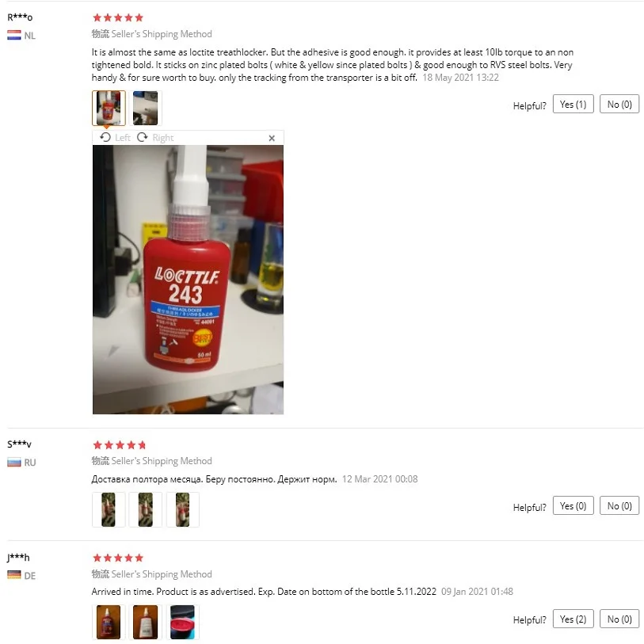The image size is (644, 644).
Task: Vote No (0) on J***h's review
Action: (619, 619)
